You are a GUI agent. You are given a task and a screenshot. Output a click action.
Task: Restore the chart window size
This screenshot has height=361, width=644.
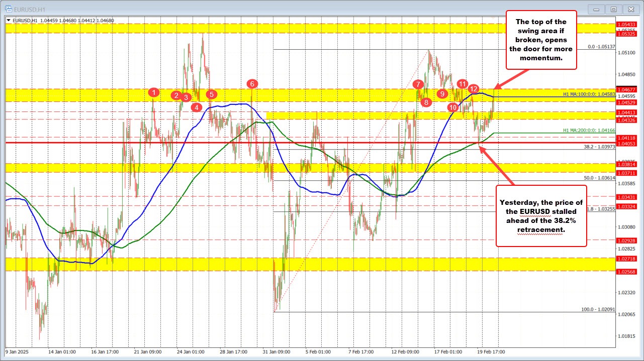(613, 9)
